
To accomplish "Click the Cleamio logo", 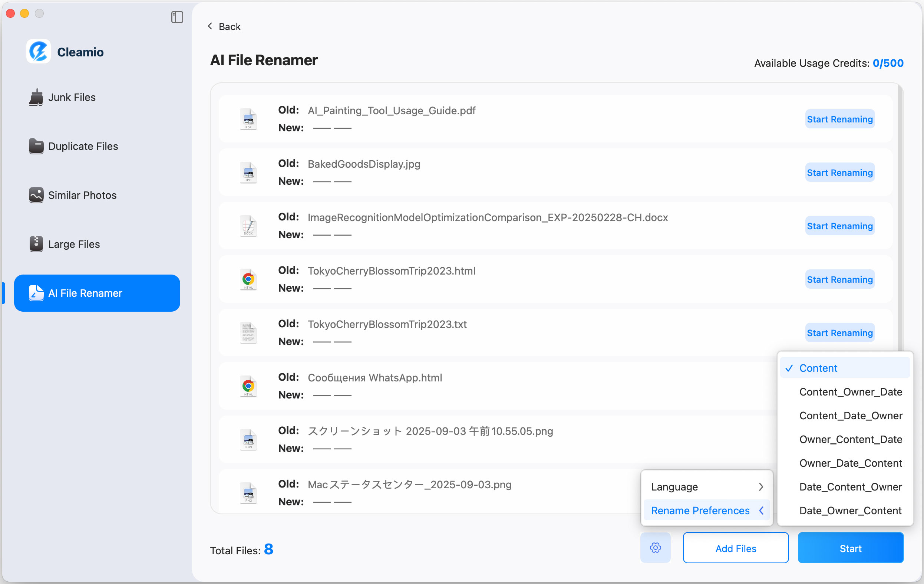I will (x=38, y=51).
